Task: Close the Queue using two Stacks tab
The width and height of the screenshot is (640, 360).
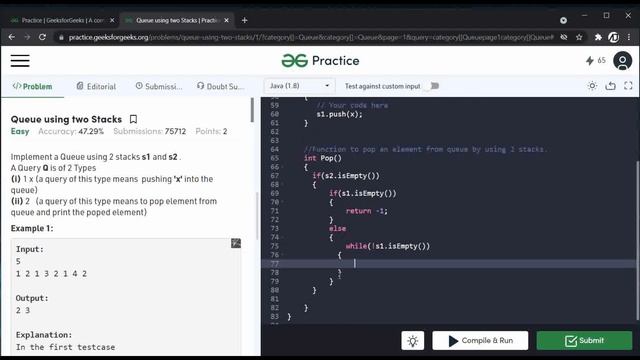Action: point(227,20)
